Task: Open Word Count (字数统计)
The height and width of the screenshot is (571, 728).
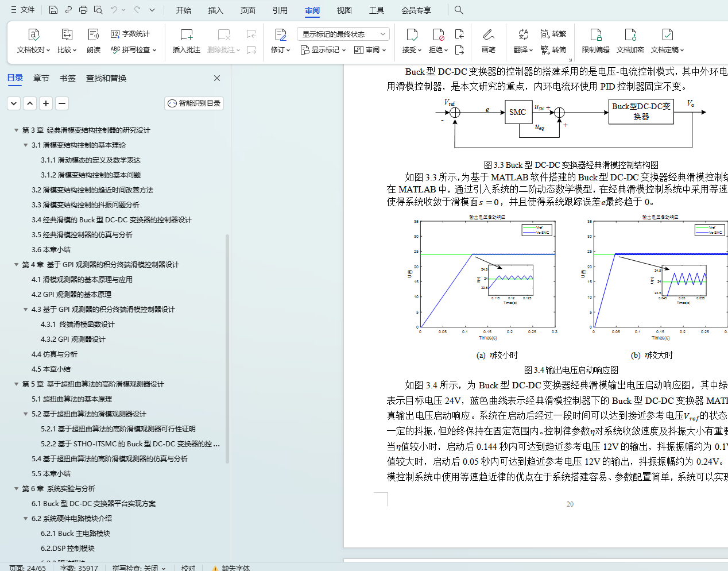Action: [130, 34]
